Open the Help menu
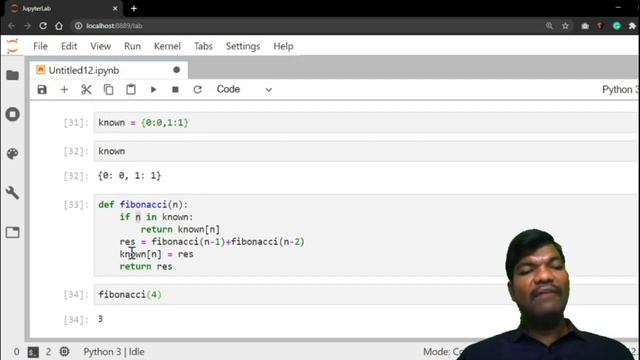640x360 pixels. 283,46
